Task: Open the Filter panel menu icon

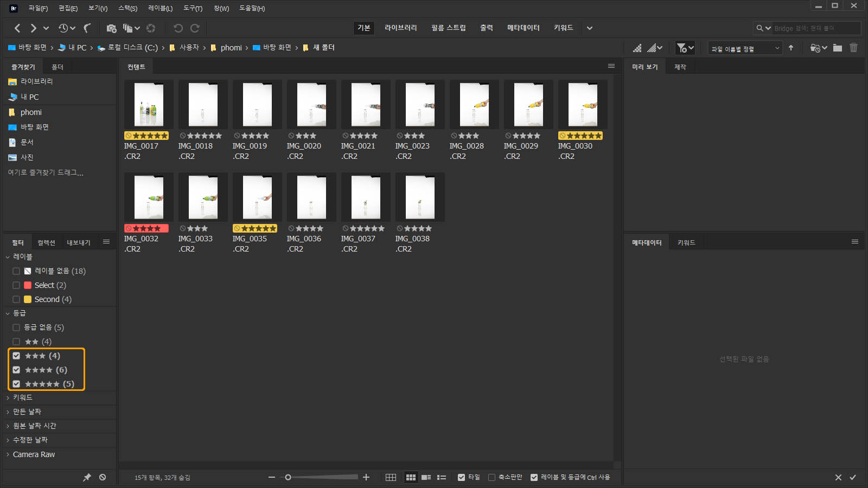Action: pos(106,242)
